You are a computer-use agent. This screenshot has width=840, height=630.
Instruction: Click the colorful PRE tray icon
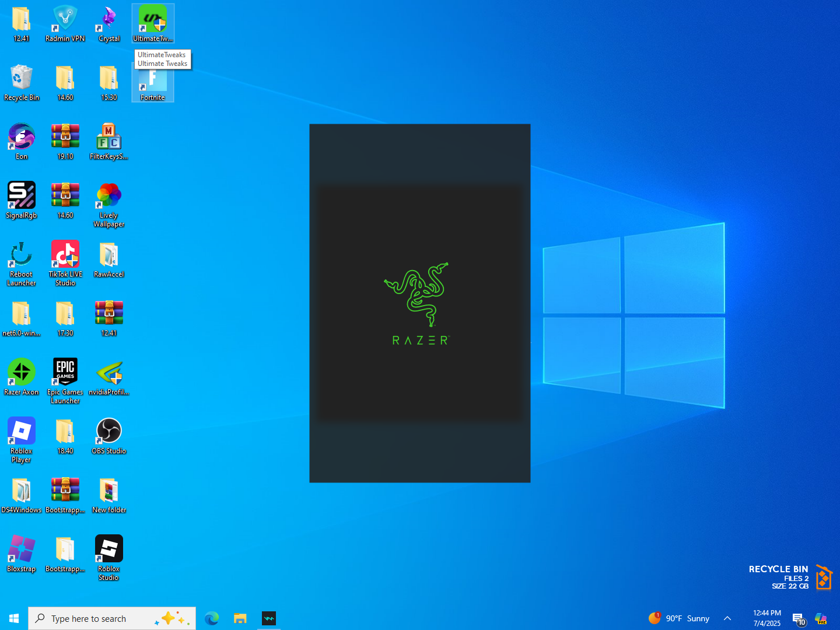821,618
